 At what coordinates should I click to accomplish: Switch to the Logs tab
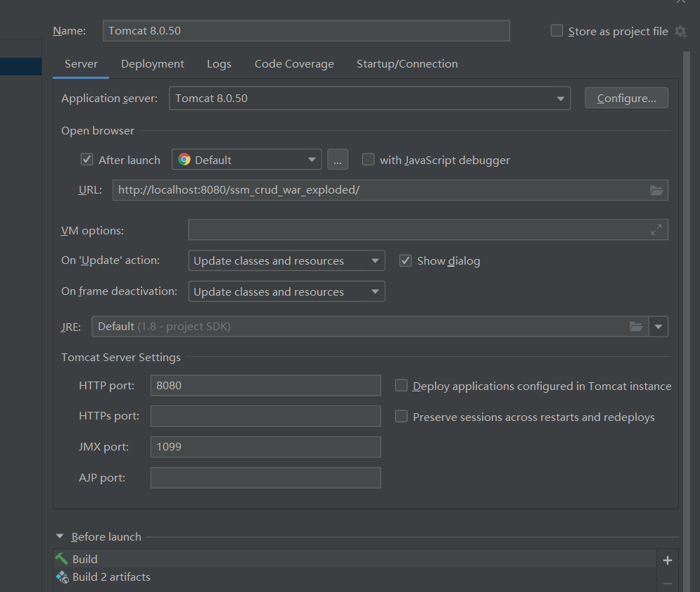click(x=219, y=64)
